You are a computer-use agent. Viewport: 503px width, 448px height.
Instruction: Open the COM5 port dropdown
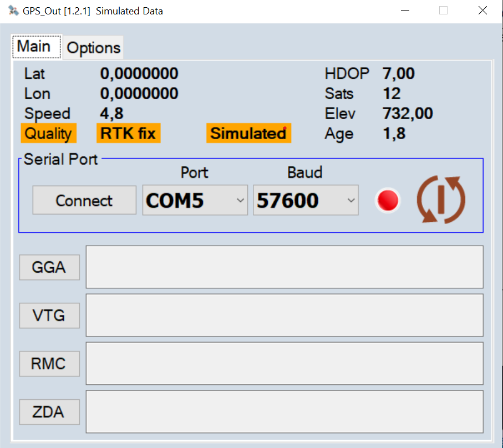point(195,200)
